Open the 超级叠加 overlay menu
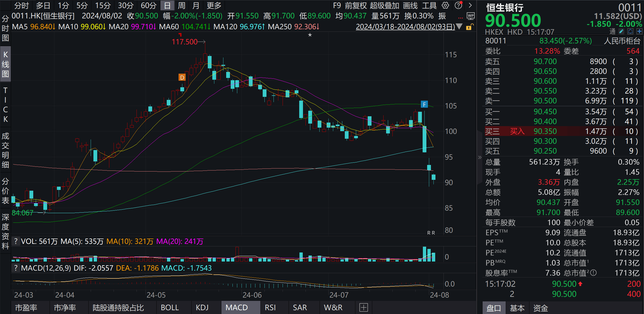 [384, 5]
